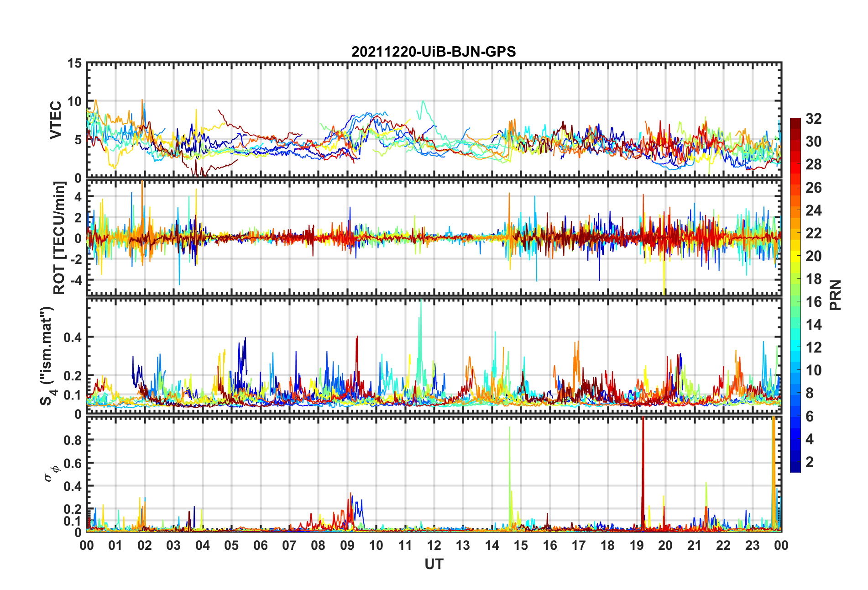Screen dimensions: 868x590
Task: Click x-axis hour label 01
Action: [x=115, y=545]
